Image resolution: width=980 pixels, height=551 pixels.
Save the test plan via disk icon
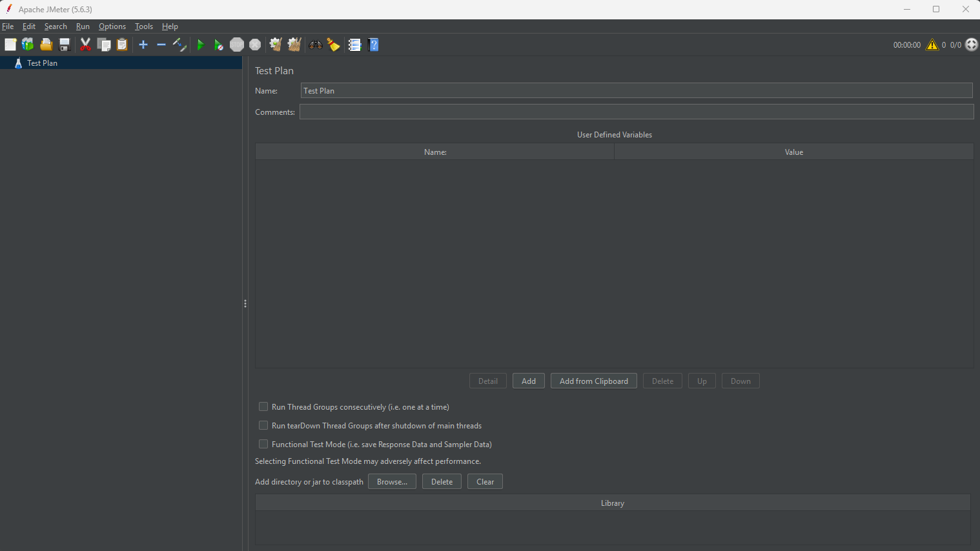[65, 45]
